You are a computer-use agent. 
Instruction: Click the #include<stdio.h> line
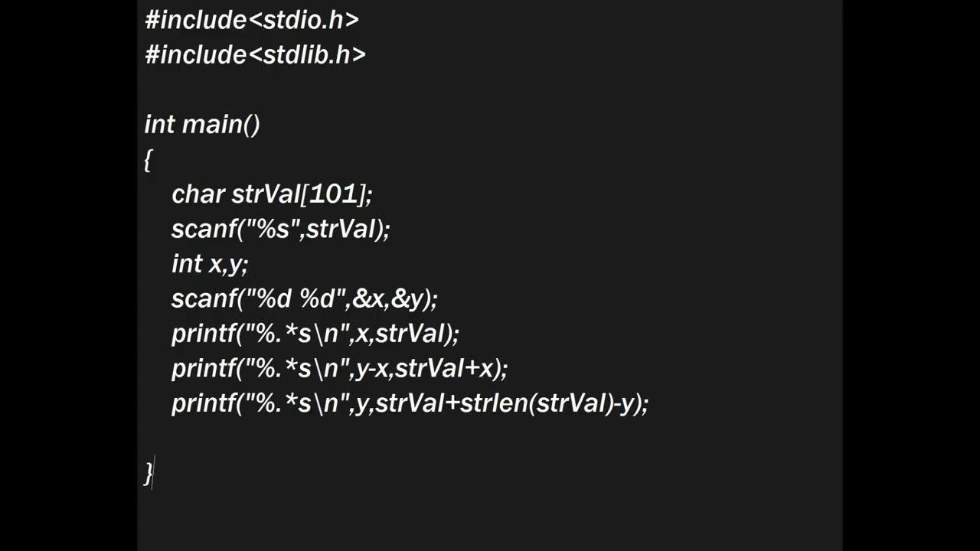click(x=251, y=20)
